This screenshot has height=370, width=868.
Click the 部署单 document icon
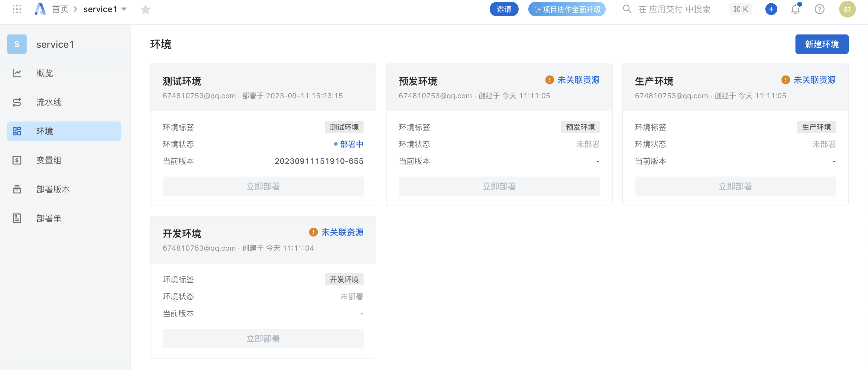point(17,218)
